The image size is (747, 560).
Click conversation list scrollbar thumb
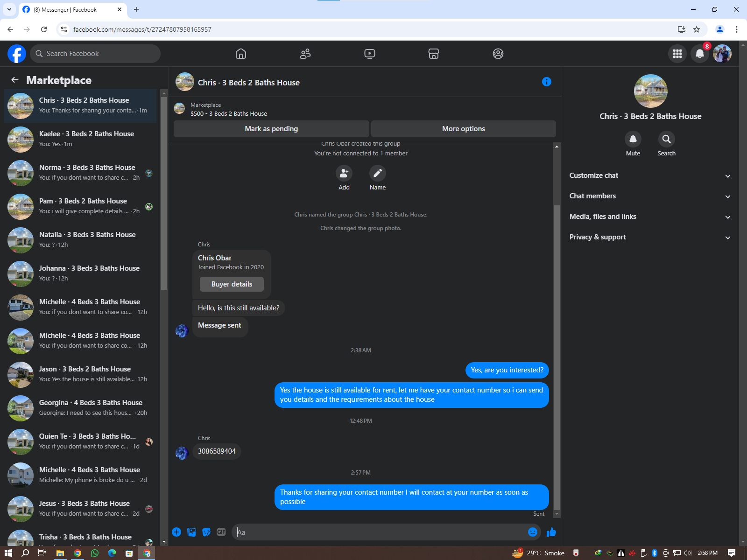click(x=164, y=193)
